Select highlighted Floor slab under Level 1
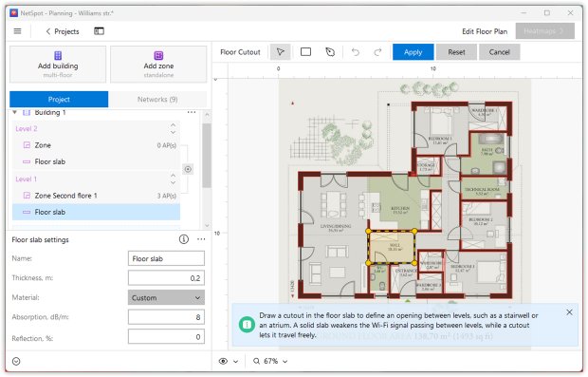The height and width of the screenshot is (377, 588). click(x=96, y=212)
